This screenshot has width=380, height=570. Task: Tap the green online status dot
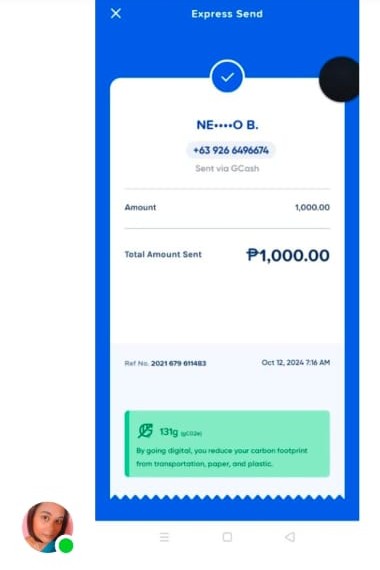click(66, 545)
